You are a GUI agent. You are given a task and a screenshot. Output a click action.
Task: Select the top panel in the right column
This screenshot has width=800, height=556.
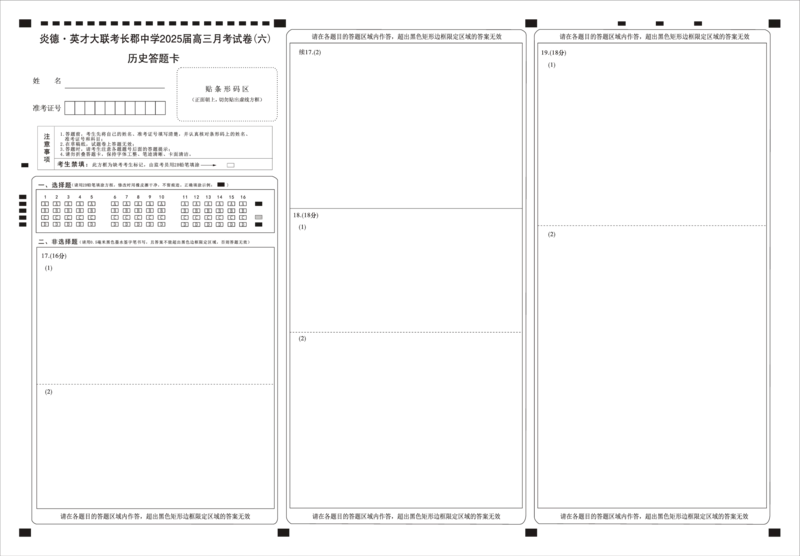click(x=652, y=135)
